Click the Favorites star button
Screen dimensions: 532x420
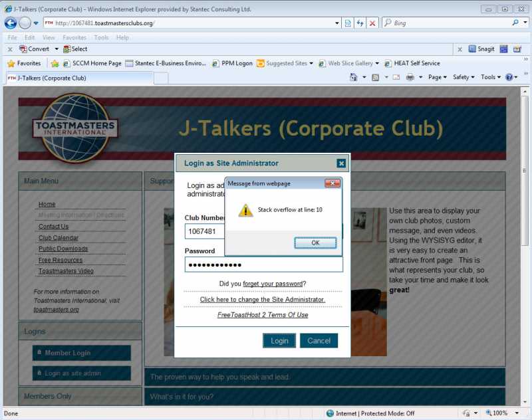[24, 63]
